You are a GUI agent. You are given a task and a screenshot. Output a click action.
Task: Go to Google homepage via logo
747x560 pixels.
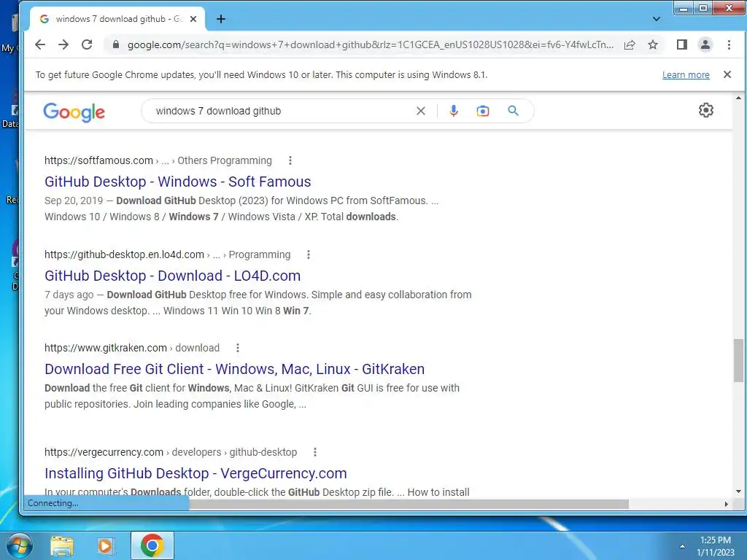[x=74, y=112]
